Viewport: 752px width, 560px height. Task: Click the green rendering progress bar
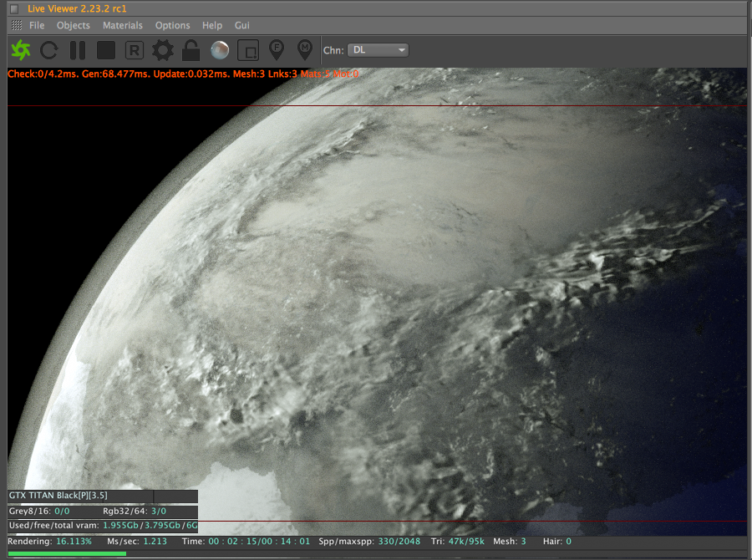point(67,553)
